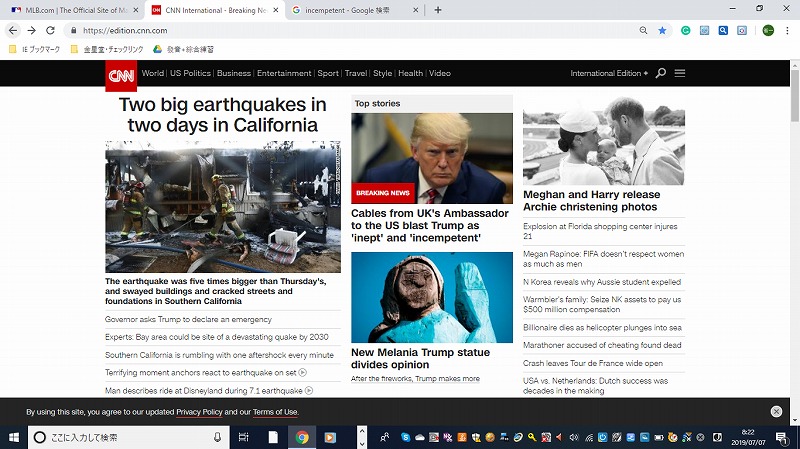The image size is (800, 449).
Task: Open the Travel section
Action: (356, 73)
